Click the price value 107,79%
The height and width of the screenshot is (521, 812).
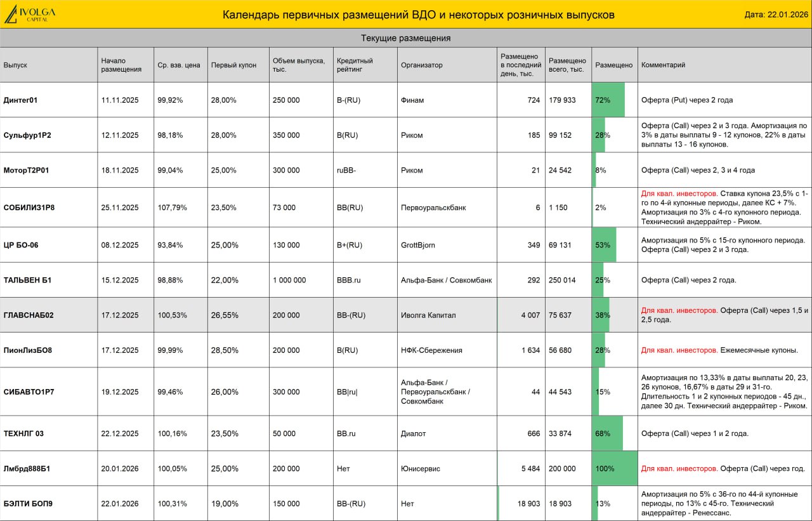pos(172,208)
